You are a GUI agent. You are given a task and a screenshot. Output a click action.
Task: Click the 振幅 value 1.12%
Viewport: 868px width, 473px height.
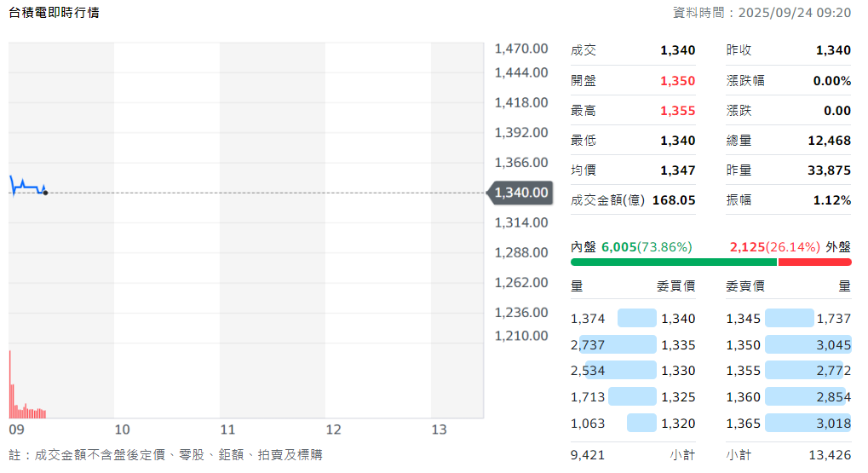832,200
